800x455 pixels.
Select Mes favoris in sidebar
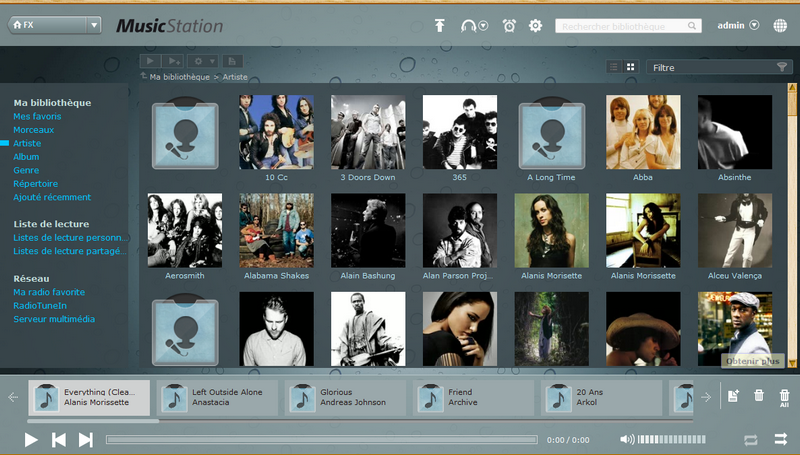[x=37, y=116]
